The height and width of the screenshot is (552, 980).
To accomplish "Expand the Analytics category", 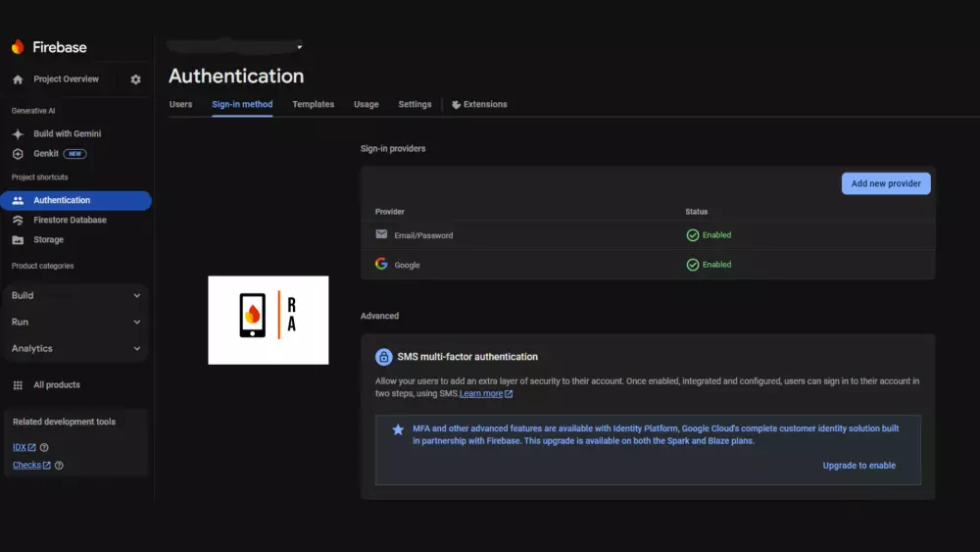I will pos(75,348).
